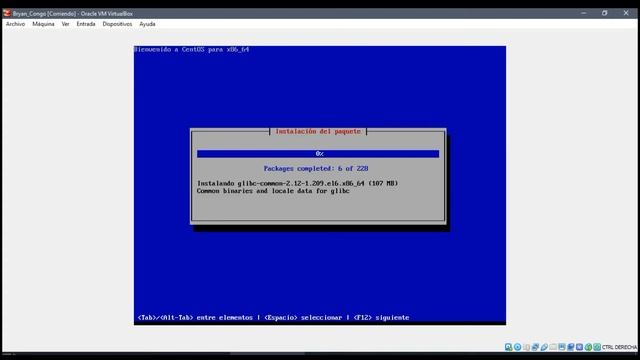
Task: Restore down the VirtualBox window
Action: point(604,13)
